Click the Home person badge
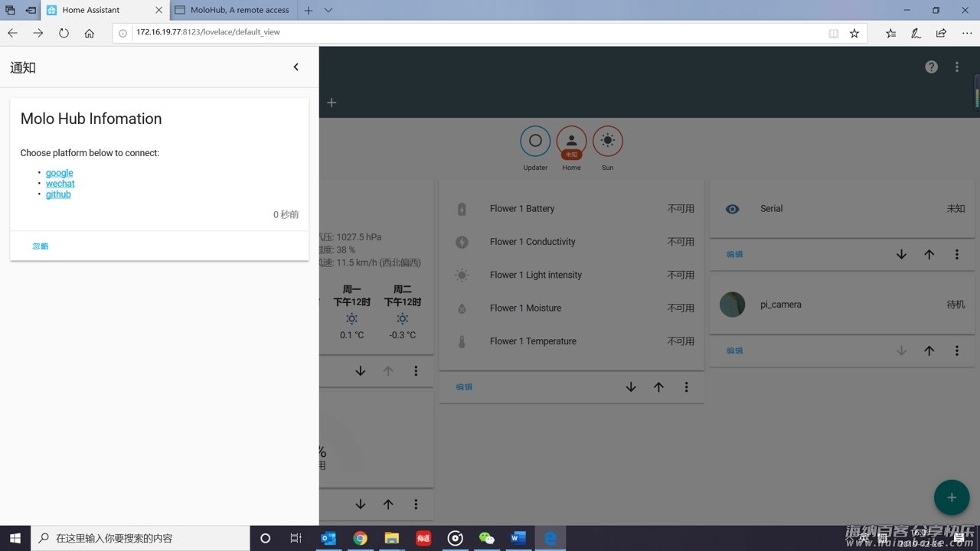 pos(571,141)
